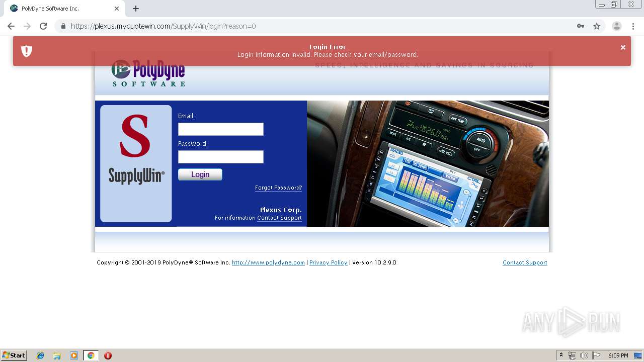Open media player from taskbar
Screen dimensions: 644x362
(74, 355)
